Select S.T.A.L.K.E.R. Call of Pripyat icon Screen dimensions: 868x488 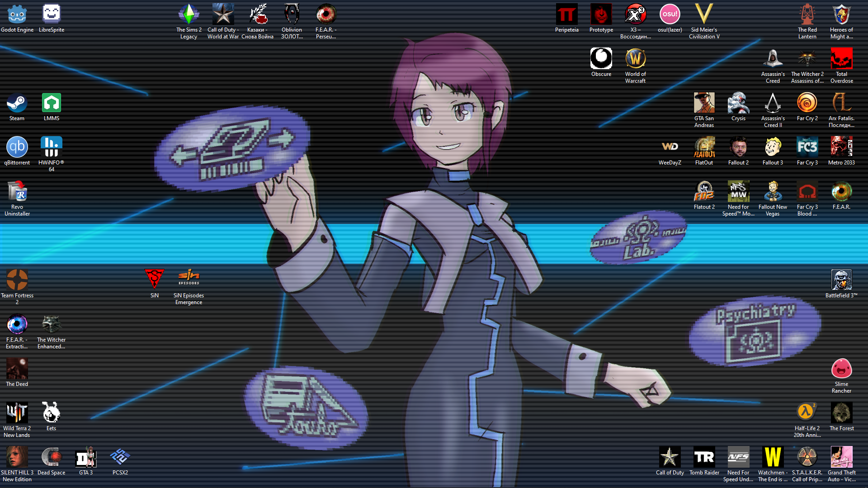[x=807, y=464]
